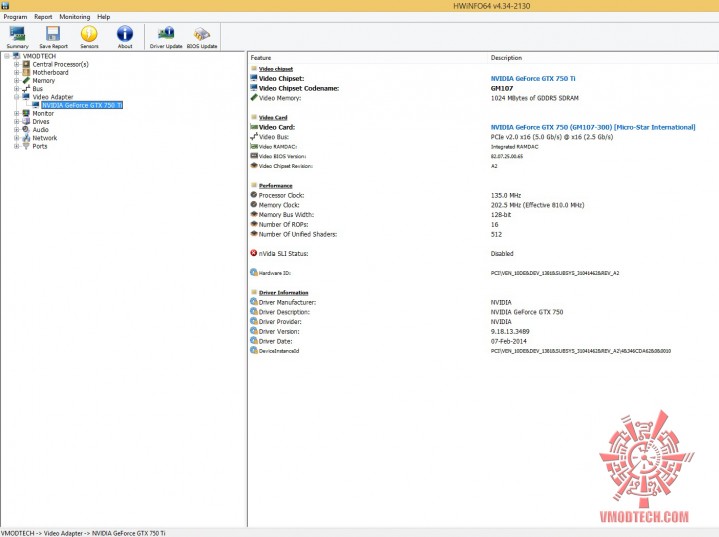Click the Audio speaker tree icon
This screenshot has width=719, height=537.
26,129
